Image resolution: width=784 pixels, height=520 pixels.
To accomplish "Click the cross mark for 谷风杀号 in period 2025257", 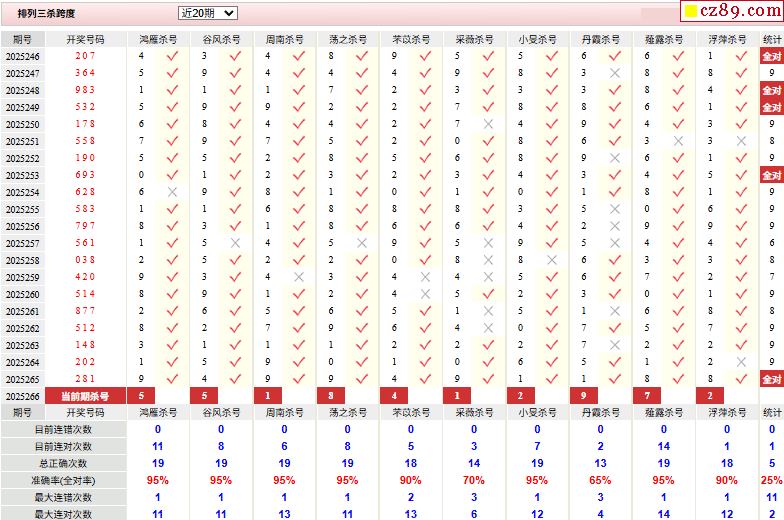I will point(235,243).
